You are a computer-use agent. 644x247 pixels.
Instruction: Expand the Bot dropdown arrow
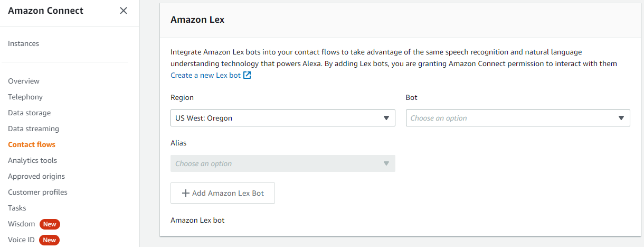coord(621,118)
